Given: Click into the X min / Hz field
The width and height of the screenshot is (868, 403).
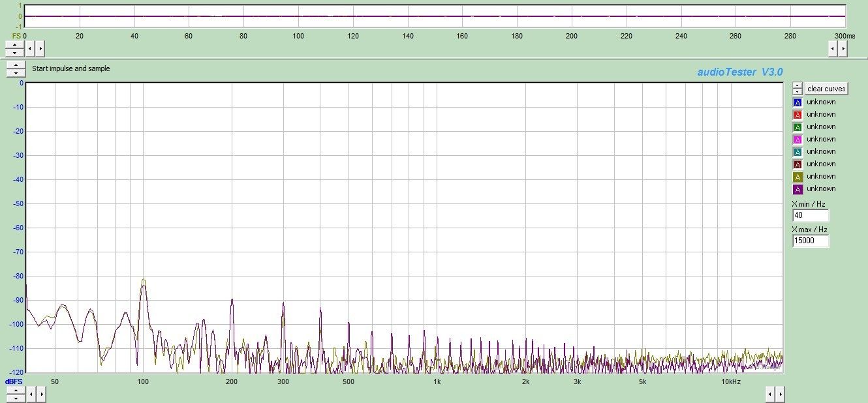Looking at the screenshot, I should [810, 216].
